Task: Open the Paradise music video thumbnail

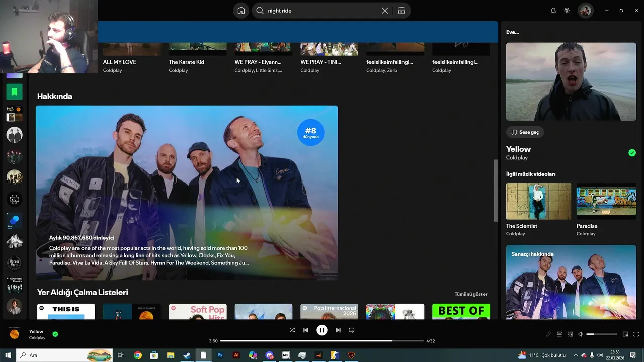Action: (606, 201)
